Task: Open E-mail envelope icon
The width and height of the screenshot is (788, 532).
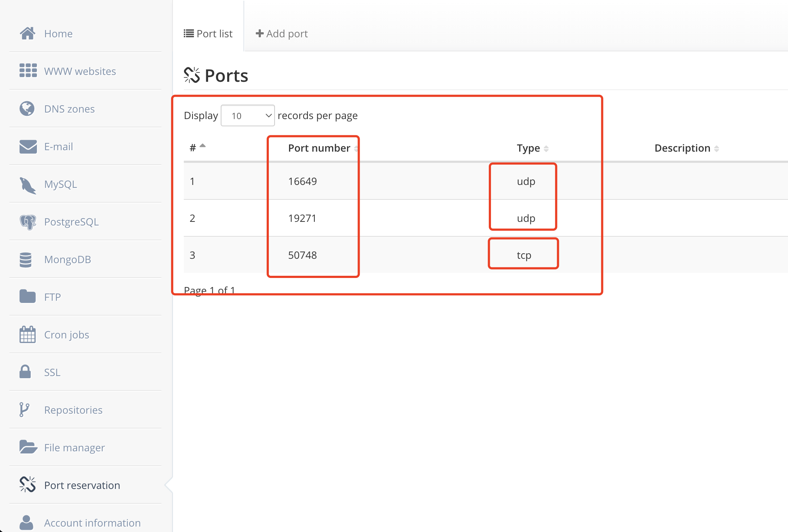Action: 28,147
